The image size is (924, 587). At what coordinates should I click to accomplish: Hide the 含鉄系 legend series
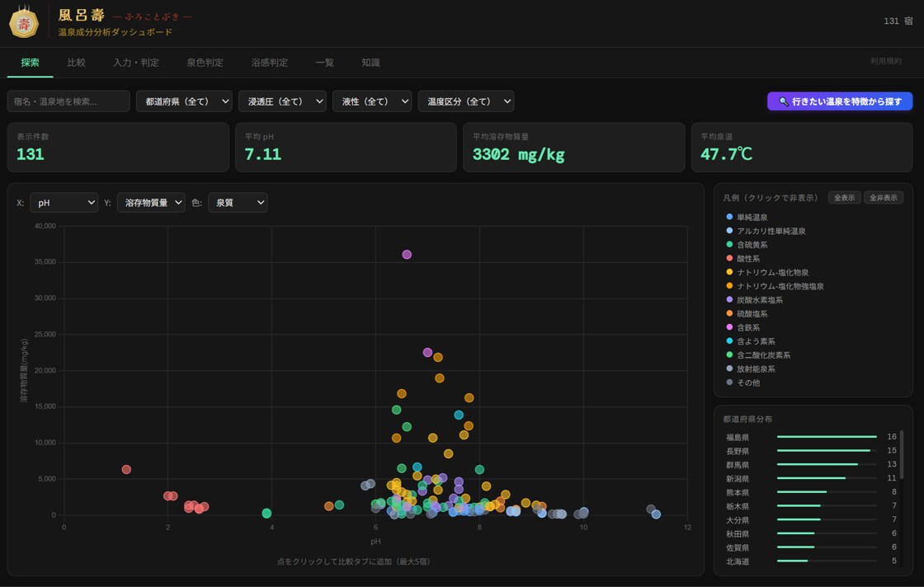point(742,327)
